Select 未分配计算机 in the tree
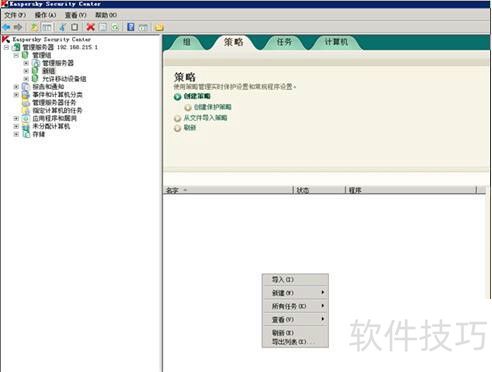The width and height of the screenshot is (492, 372). click(x=51, y=126)
